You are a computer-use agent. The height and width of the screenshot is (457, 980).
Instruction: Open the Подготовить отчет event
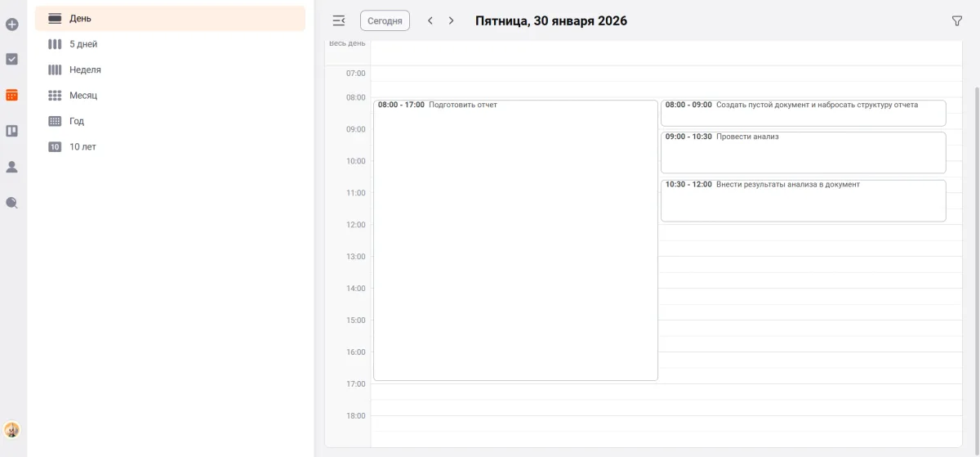[515, 237]
